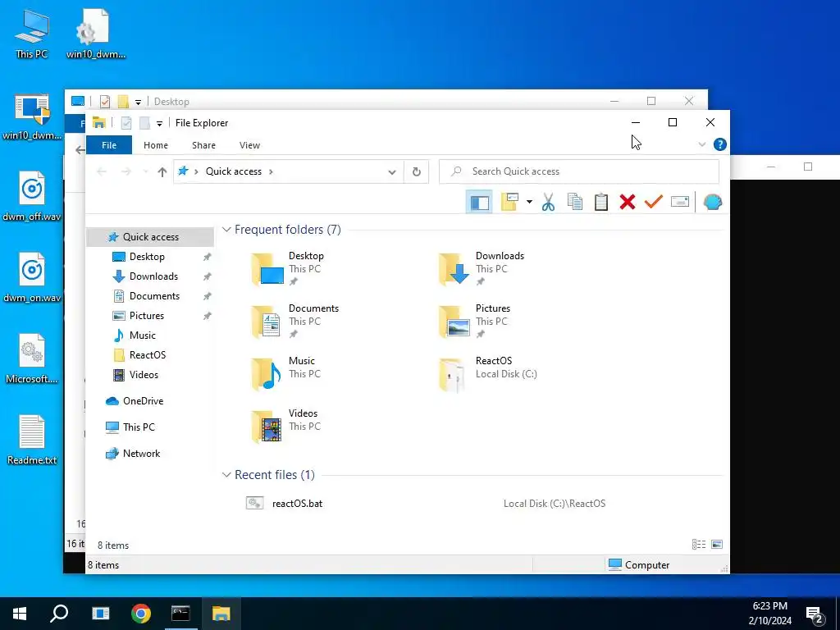
Task: Click the Rename toolbar icon
Action: [x=680, y=202]
